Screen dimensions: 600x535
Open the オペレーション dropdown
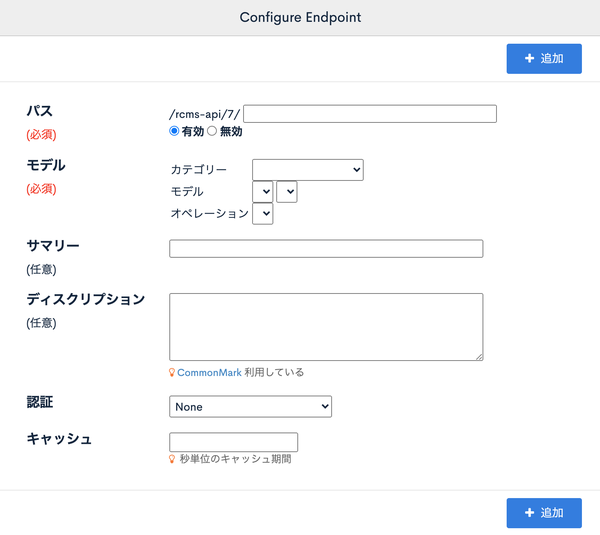262,213
